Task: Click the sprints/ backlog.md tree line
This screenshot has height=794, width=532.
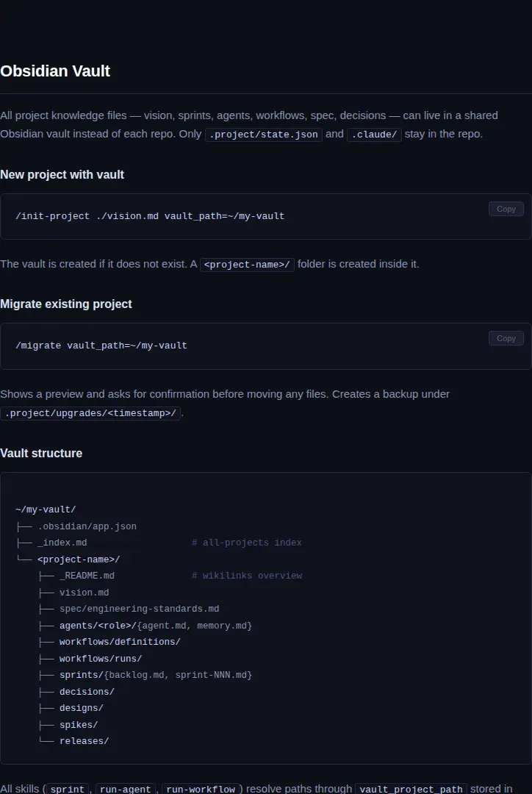Action: (155, 675)
